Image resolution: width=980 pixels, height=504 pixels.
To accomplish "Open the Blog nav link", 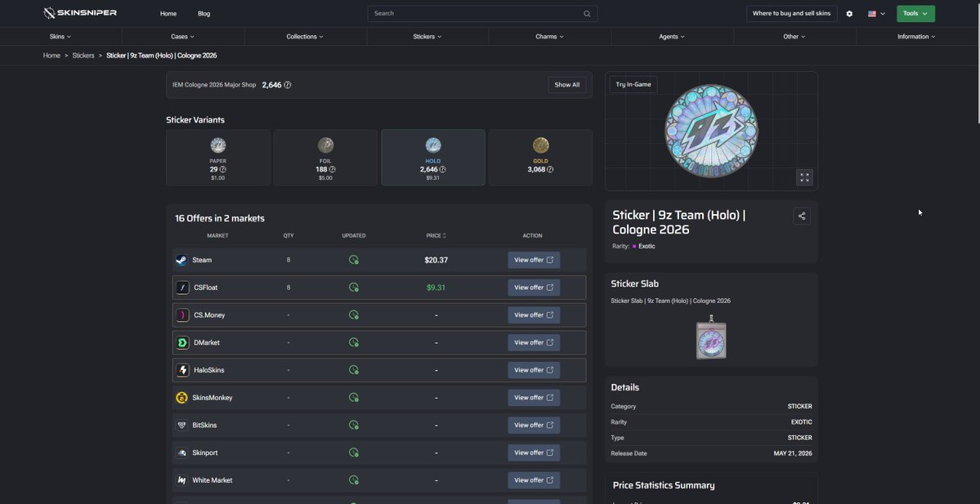I will coord(204,14).
